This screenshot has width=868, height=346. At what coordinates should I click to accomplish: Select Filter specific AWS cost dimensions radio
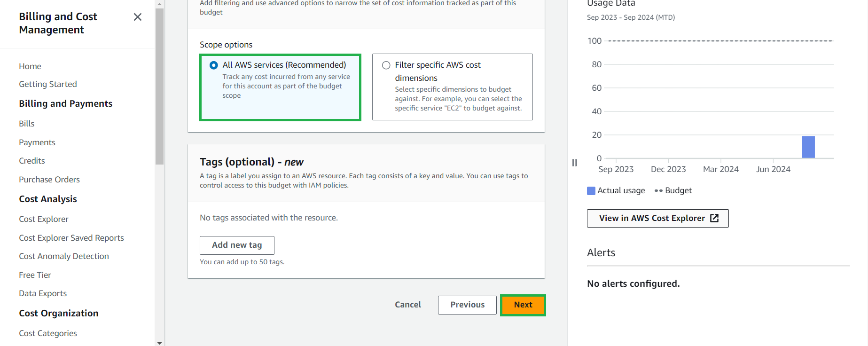(x=386, y=65)
